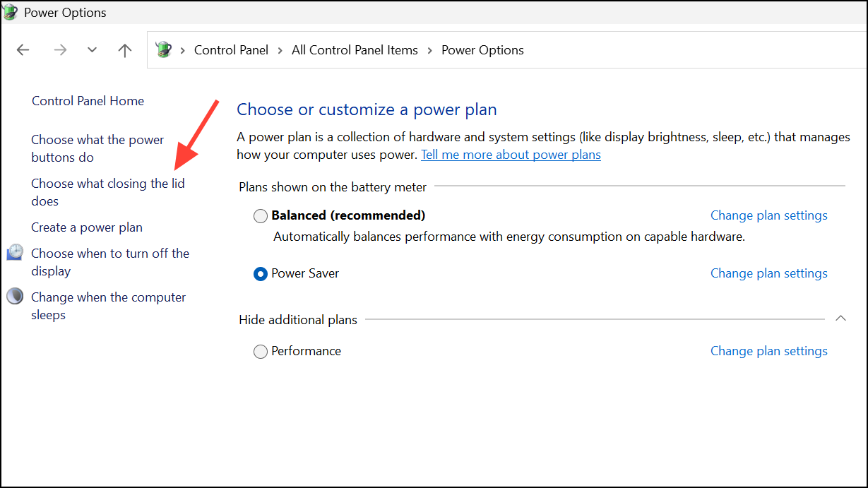Select the Power Saver plan
868x488 pixels.
(x=260, y=273)
